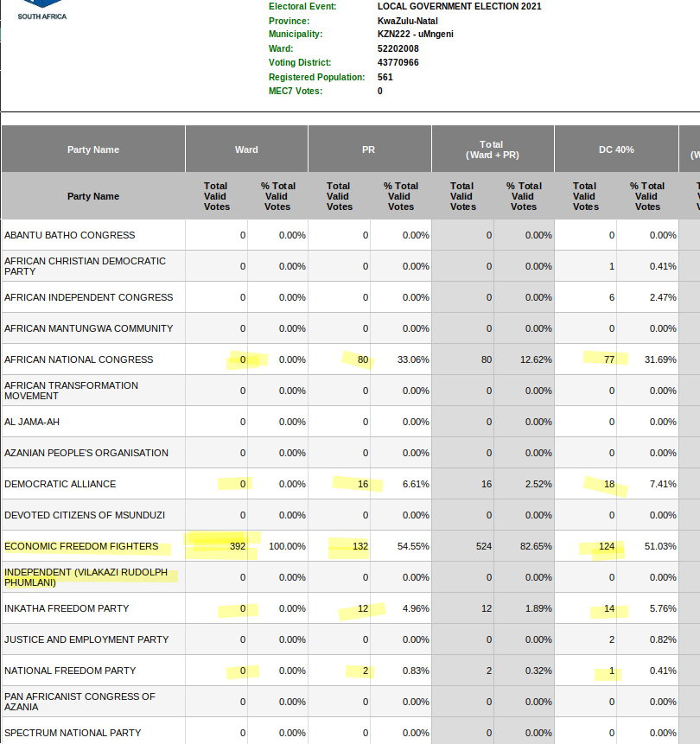This screenshot has height=744, width=700.
Task: Click the 'Electoral Event:' label
Action: click(302, 7)
